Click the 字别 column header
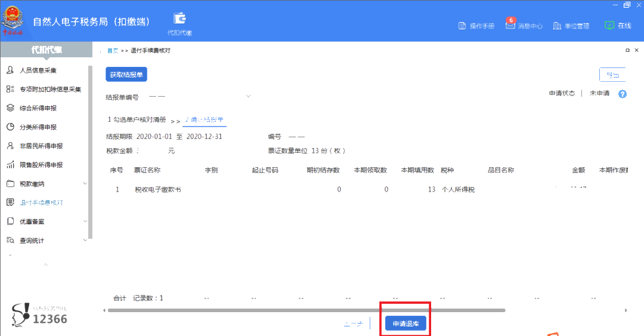644x336 pixels. click(x=211, y=170)
